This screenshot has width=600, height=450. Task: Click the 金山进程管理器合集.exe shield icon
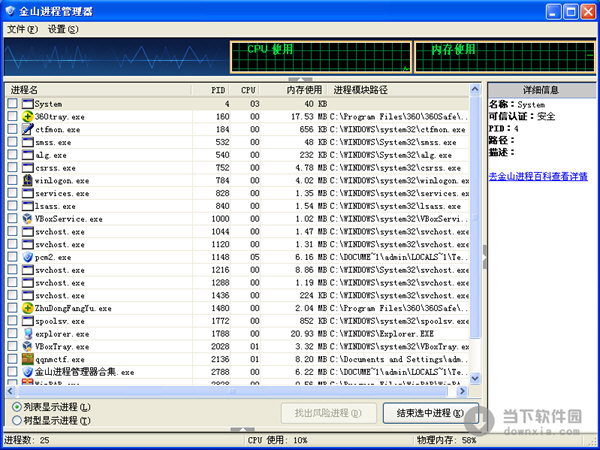[x=28, y=372]
